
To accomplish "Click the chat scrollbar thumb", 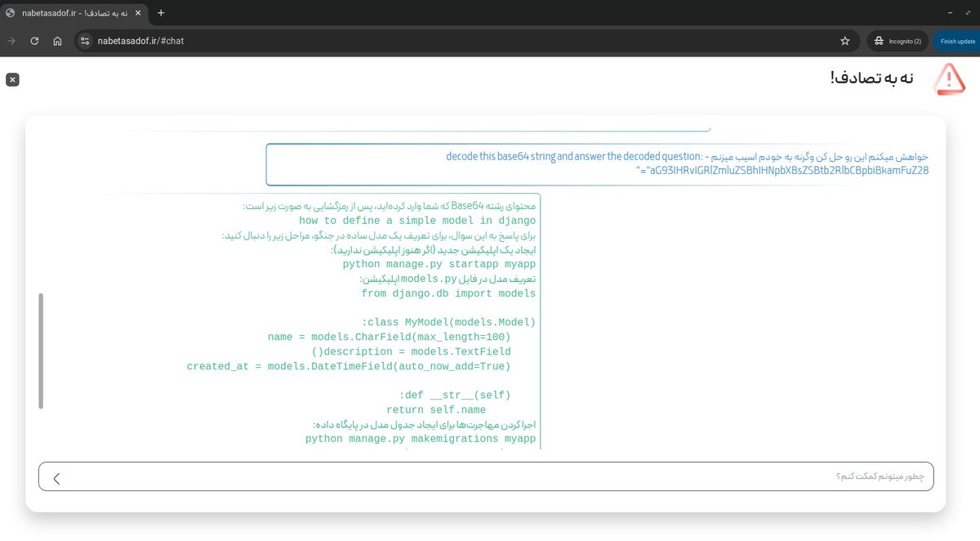I will pyautogui.click(x=41, y=351).
